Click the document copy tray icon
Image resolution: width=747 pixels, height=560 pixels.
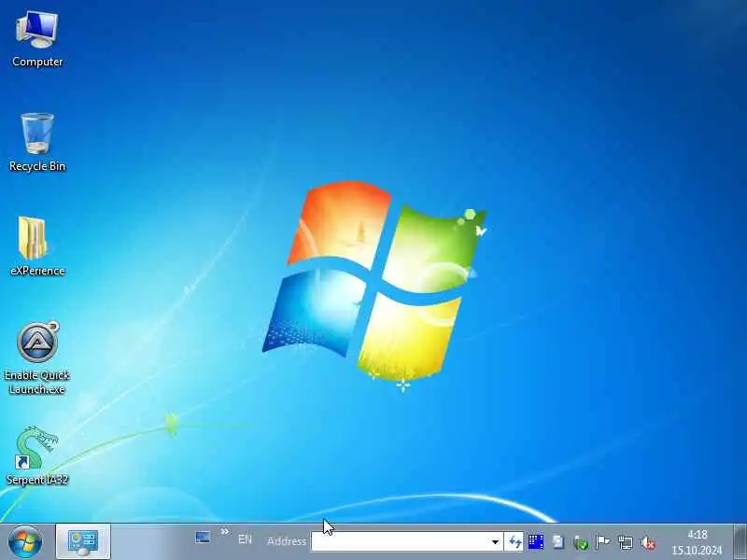pos(557,542)
